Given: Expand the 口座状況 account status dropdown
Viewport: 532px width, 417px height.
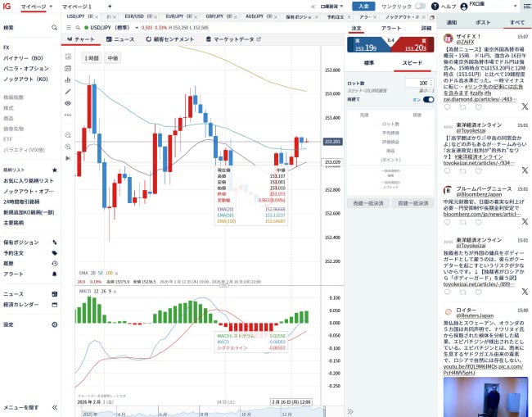Looking at the screenshot, I should tap(331, 6).
